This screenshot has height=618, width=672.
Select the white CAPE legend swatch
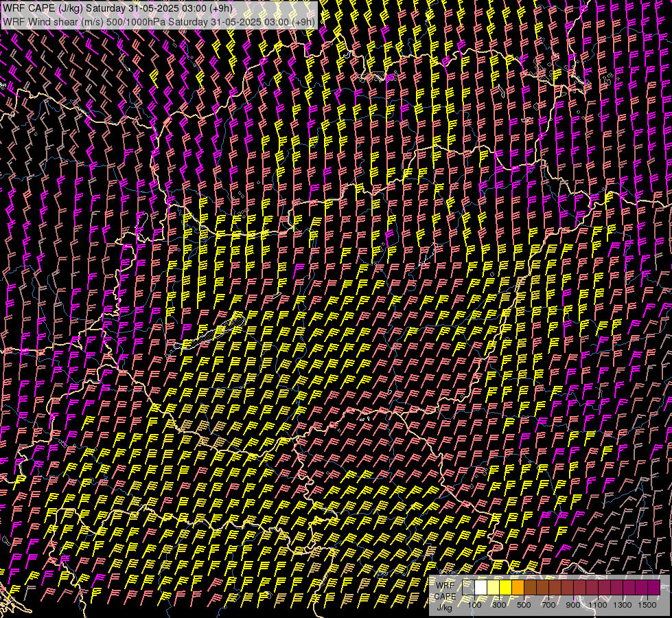(x=481, y=588)
